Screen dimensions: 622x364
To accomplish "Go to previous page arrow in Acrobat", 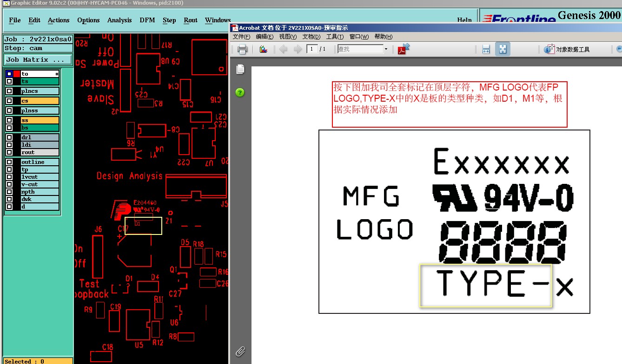I will (283, 49).
